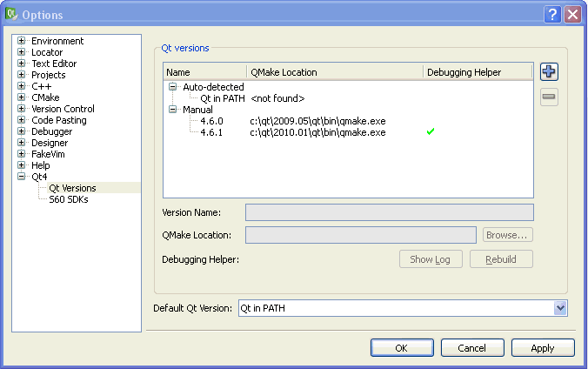Screen dimensions: 588x369
Task: Click the green checkmark for version 4.6.1
Action: click(x=430, y=132)
